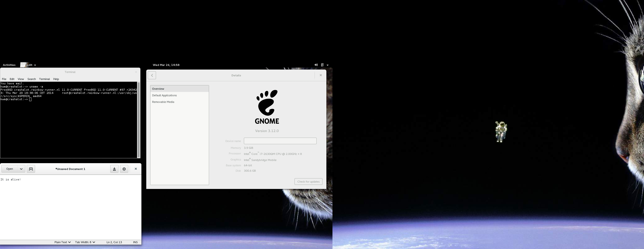The width and height of the screenshot is (644, 249).
Task: Open the Tab Width: 8 dropdown
Action: tap(85, 242)
